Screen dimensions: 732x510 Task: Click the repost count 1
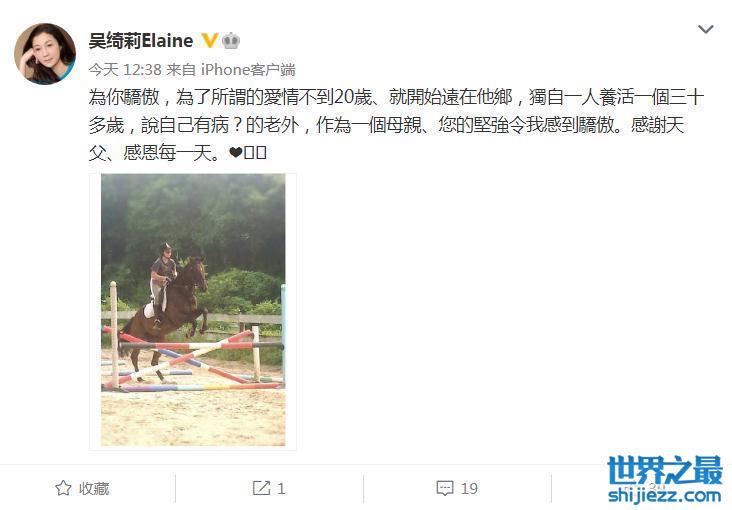281,489
